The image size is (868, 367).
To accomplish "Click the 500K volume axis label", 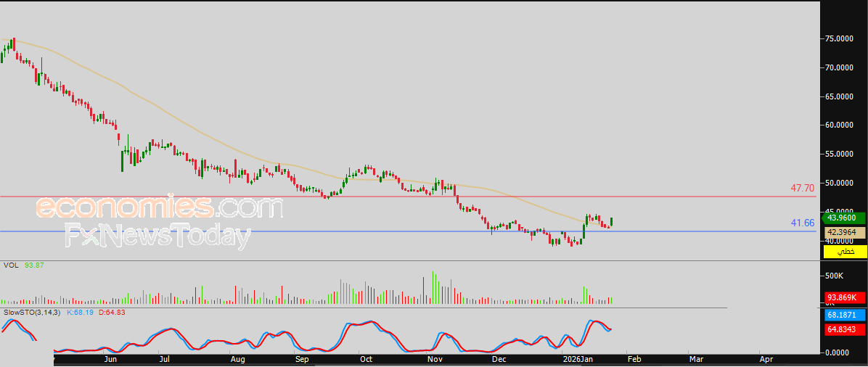I will click(x=833, y=276).
